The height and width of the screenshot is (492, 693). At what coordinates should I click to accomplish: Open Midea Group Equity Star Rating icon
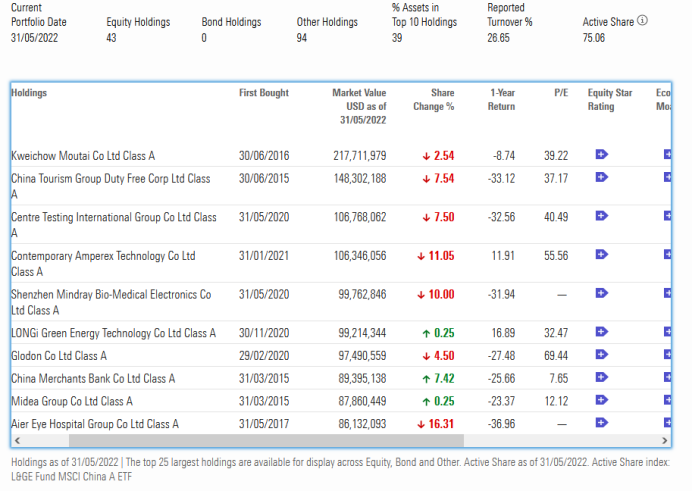click(x=601, y=401)
